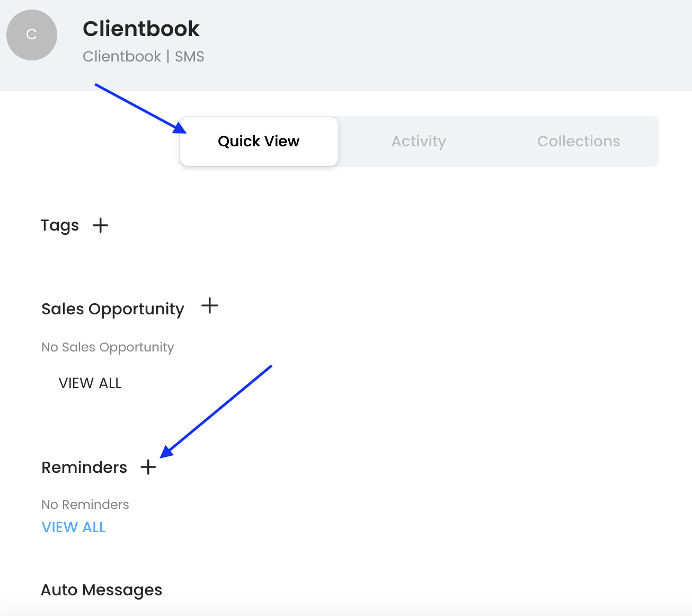Image resolution: width=692 pixels, height=616 pixels.
Task: Click the SMS label in the subtitle
Action: pyautogui.click(x=190, y=57)
